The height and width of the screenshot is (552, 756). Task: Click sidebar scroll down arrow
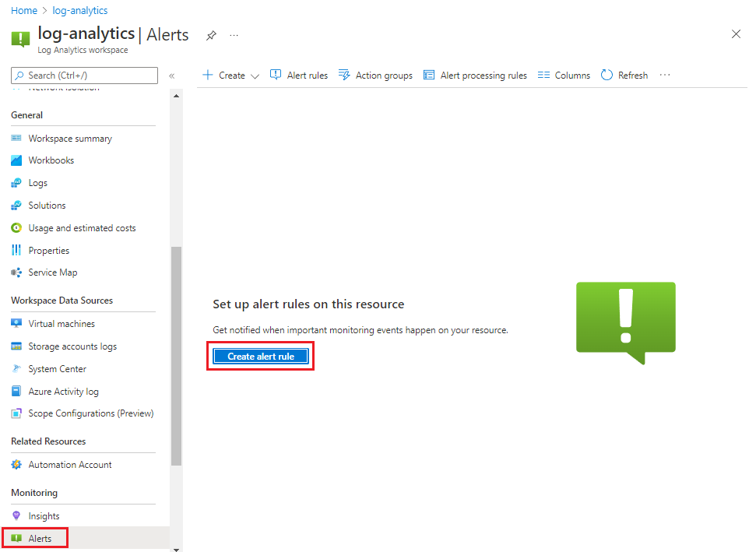click(177, 549)
